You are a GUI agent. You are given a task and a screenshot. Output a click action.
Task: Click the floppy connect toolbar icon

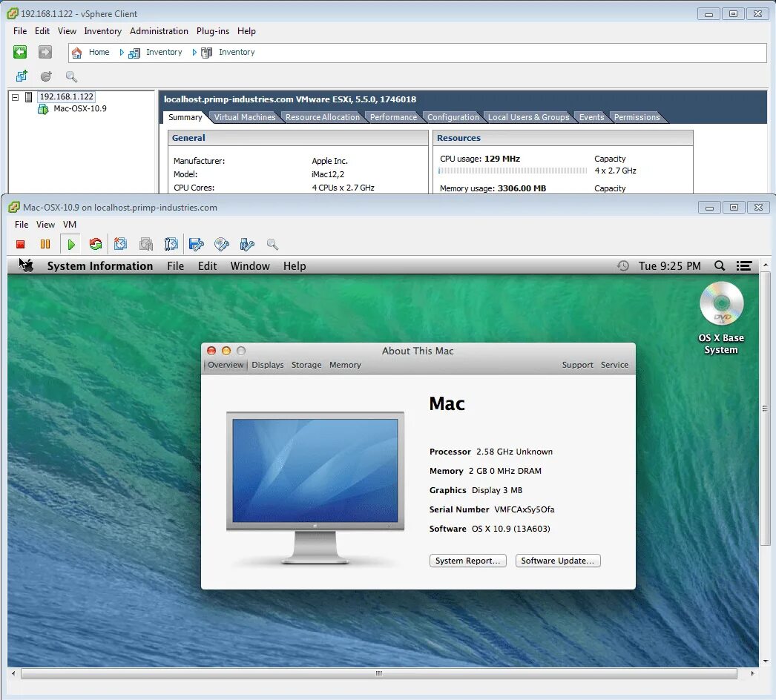pyautogui.click(x=197, y=244)
